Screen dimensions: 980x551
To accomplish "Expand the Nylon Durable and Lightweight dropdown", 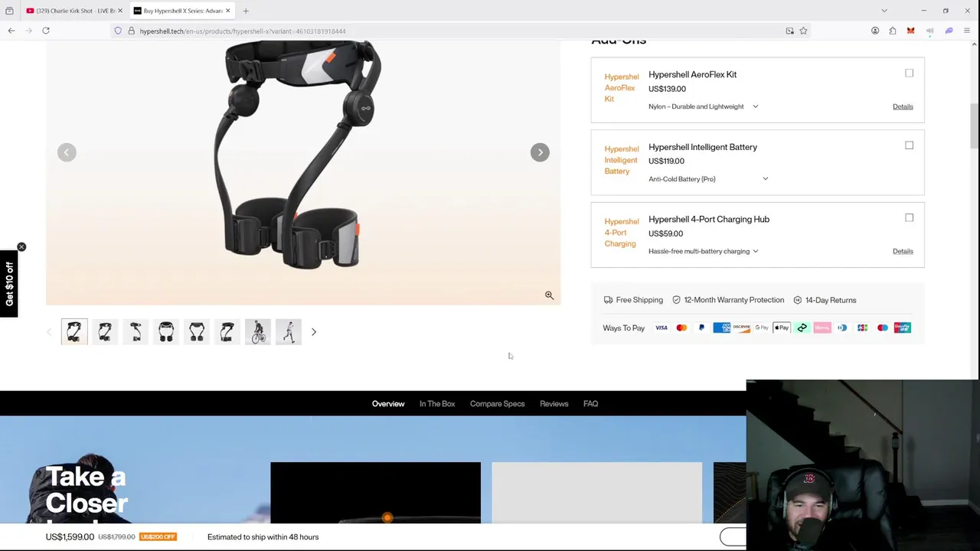I will tap(703, 106).
